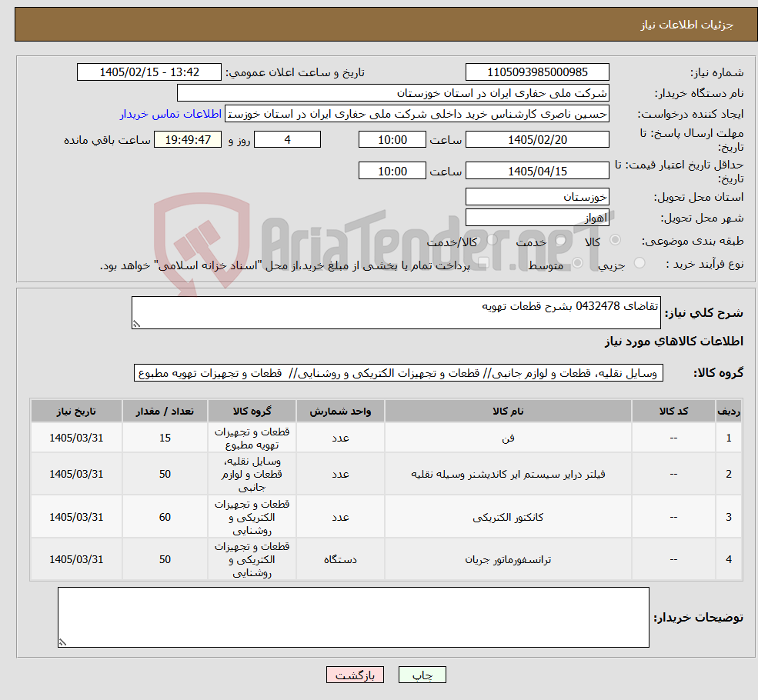Click the فیلتر درایر سیستم ایر کاندیشنر cell
Screen dimensions: 758x700
point(508,474)
